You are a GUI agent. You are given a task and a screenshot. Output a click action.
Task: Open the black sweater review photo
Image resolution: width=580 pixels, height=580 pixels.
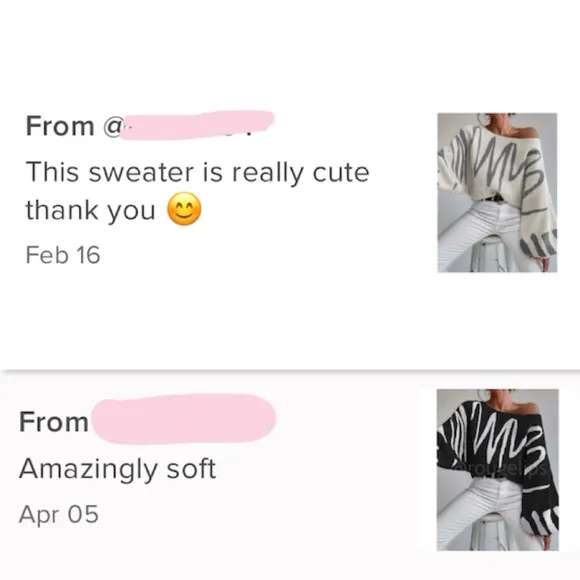pyautogui.click(x=498, y=470)
